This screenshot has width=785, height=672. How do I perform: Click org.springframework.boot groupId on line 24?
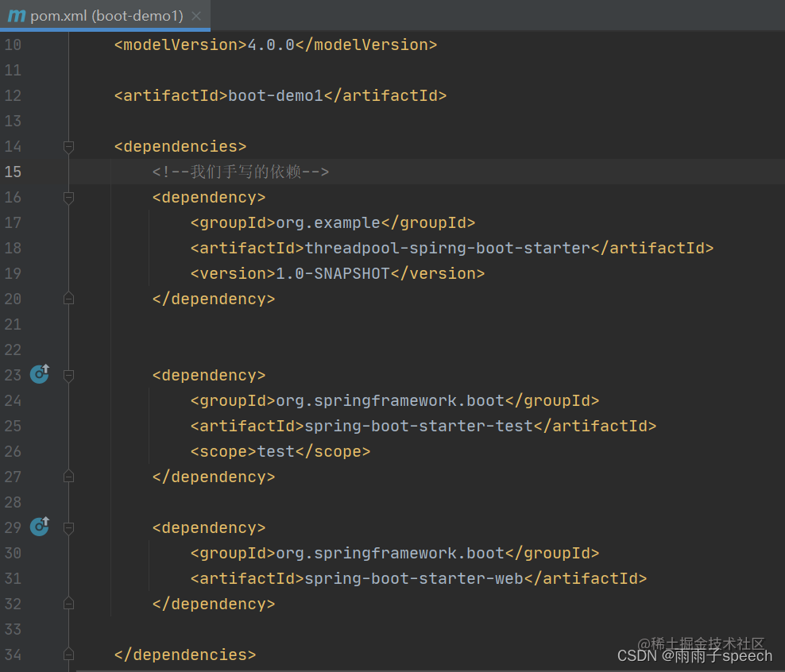pyautogui.click(x=390, y=401)
